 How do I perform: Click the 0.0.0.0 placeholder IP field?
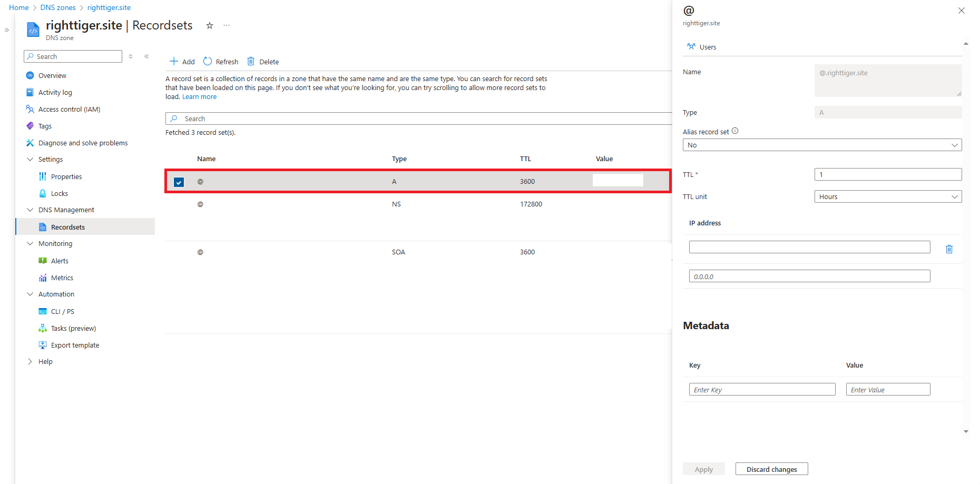click(809, 276)
